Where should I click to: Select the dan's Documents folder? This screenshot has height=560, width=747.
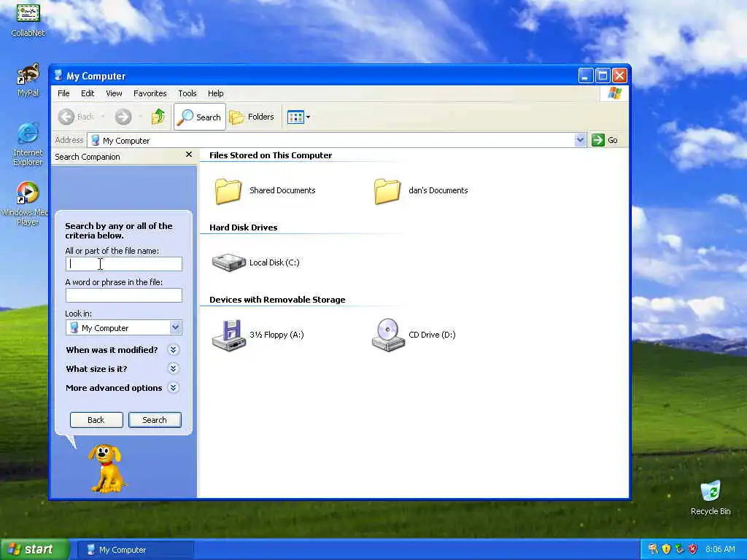pyautogui.click(x=421, y=190)
